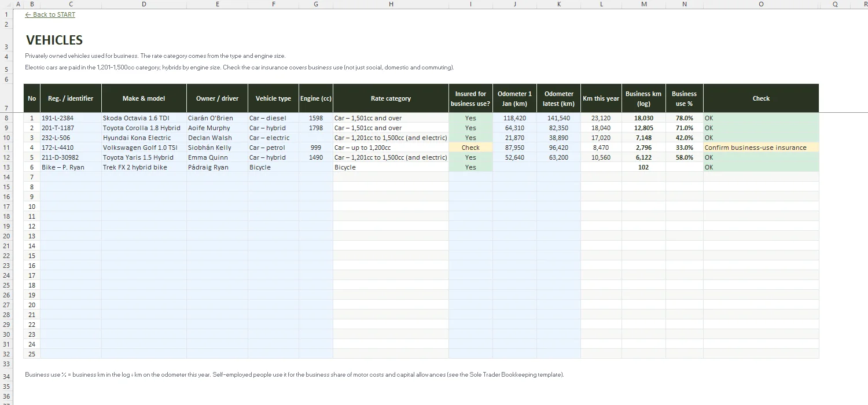Click Km this year value 23,120
The width and height of the screenshot is (868, 405).
(601, 118)
